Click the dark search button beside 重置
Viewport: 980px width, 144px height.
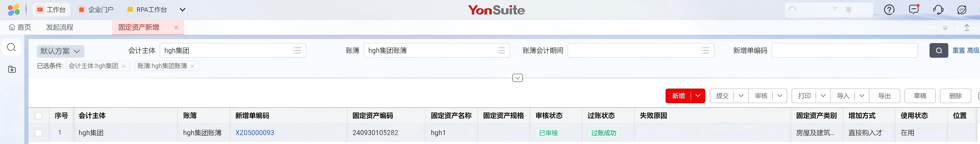(x=938, y=50)
